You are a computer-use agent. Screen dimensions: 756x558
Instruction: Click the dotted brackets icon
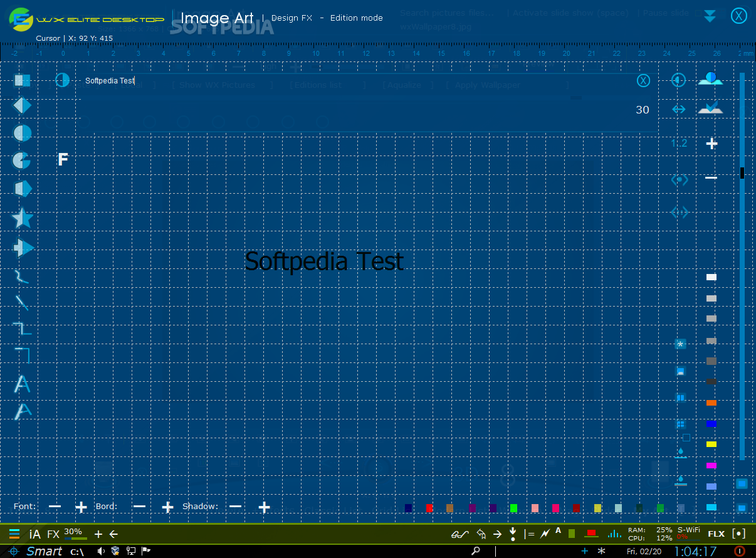(x=680, y=213)
